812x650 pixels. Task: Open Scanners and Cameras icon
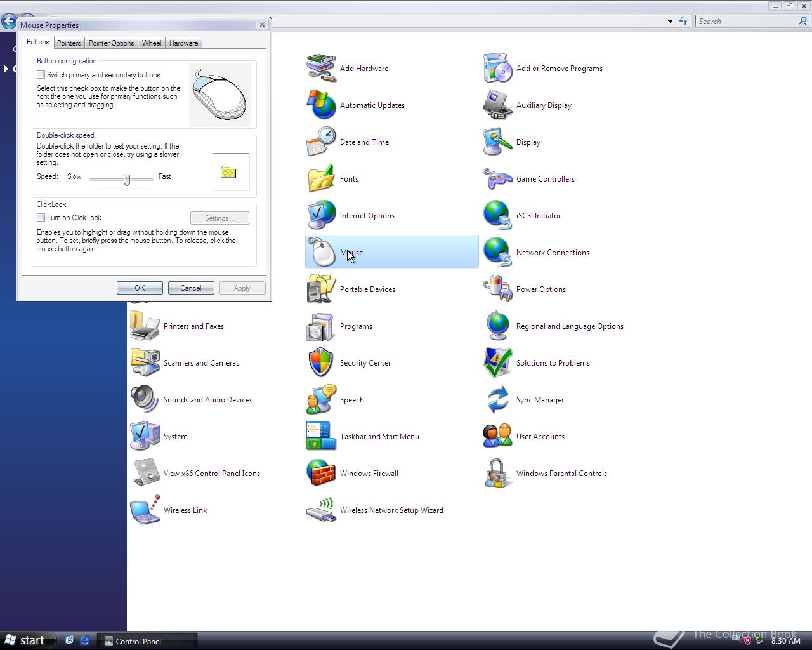[x=145, y=363]
